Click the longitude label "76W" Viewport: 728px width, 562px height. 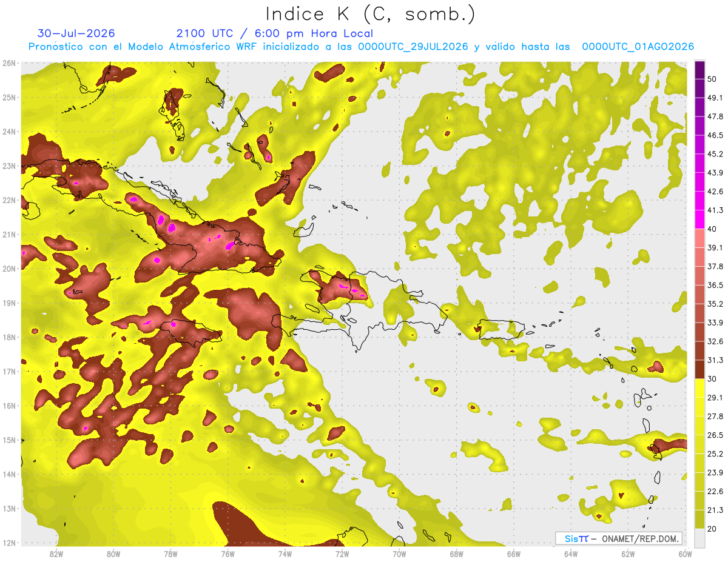click(x=227, y=554)
